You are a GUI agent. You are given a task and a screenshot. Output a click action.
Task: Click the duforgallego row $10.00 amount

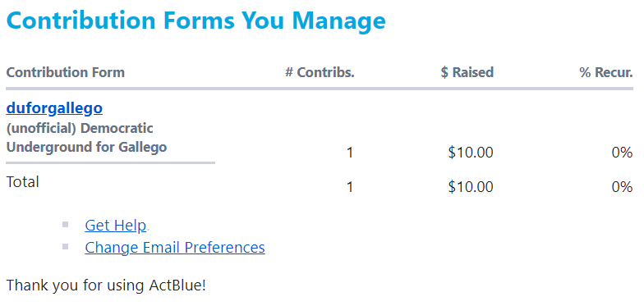[x=471, y=153]
